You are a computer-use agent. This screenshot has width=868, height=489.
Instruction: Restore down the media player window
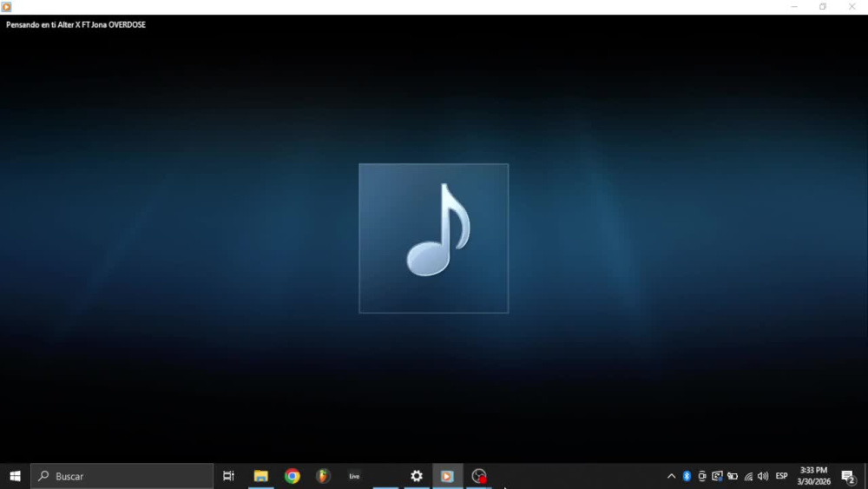pos(823,7)
